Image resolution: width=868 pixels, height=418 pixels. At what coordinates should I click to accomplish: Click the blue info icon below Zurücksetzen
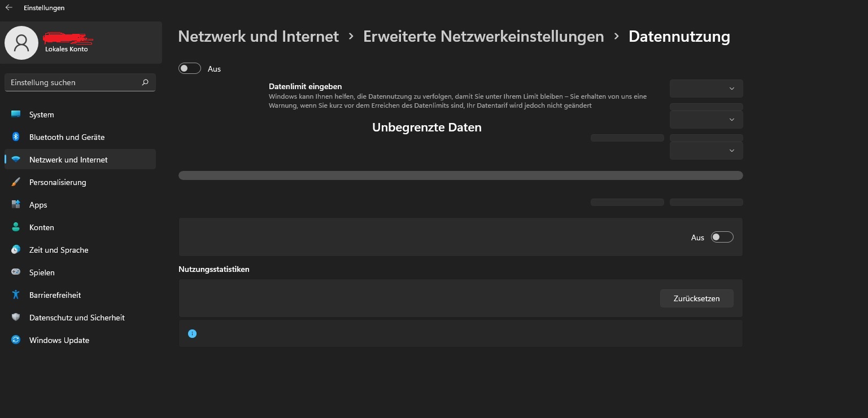192,334
